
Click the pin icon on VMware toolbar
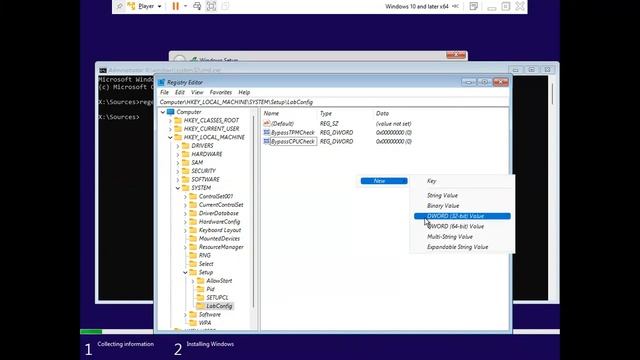(119, 6)
